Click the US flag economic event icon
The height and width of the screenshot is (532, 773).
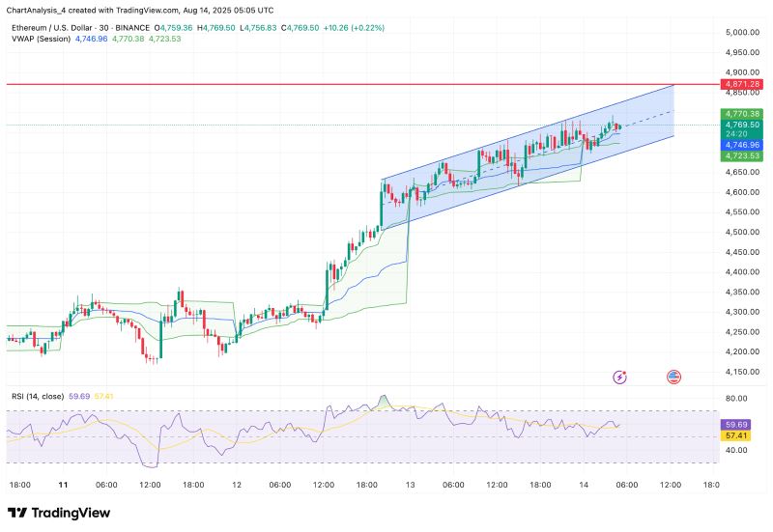673,376
